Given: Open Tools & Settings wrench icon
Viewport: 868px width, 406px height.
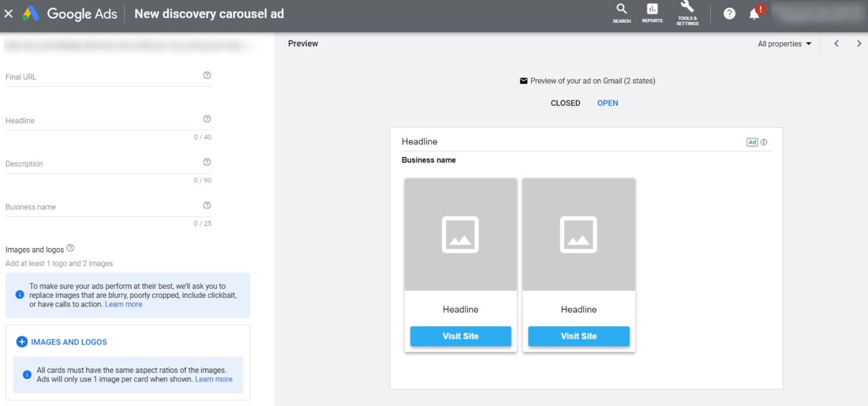Looking at the screenshot, I should click(687, 13).
